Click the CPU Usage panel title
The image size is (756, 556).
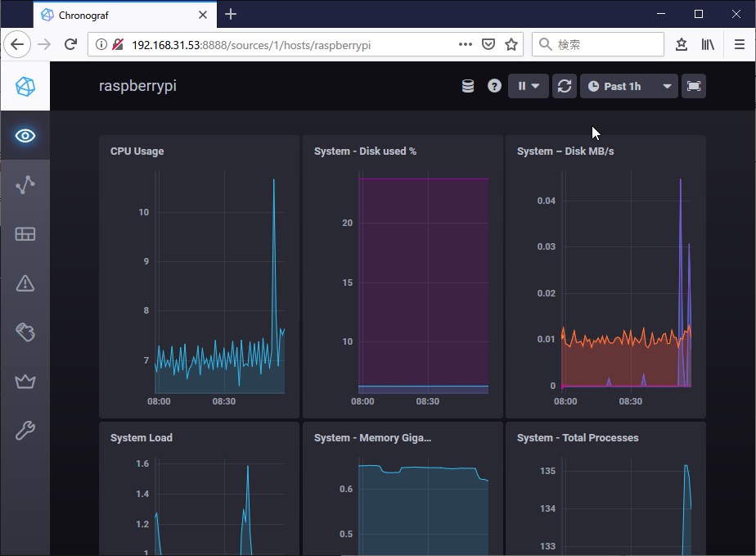[x=137, y=151]
